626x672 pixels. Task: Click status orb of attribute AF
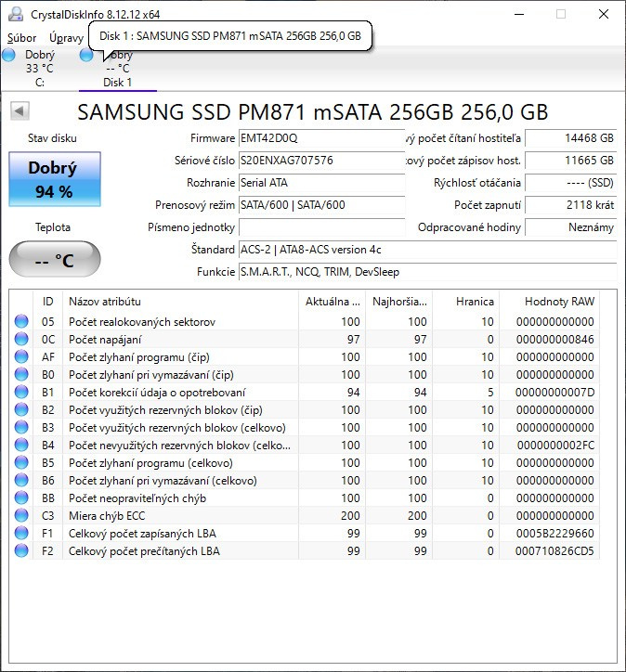pos(21,356)
